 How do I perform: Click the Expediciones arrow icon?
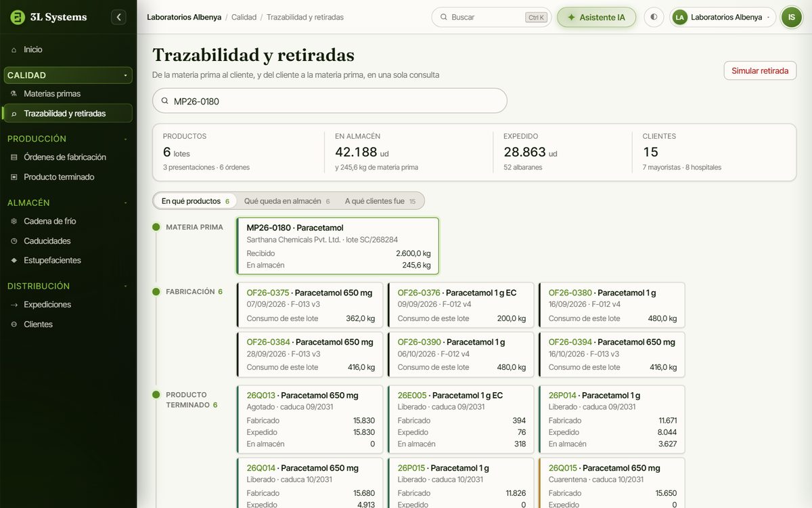14,305
